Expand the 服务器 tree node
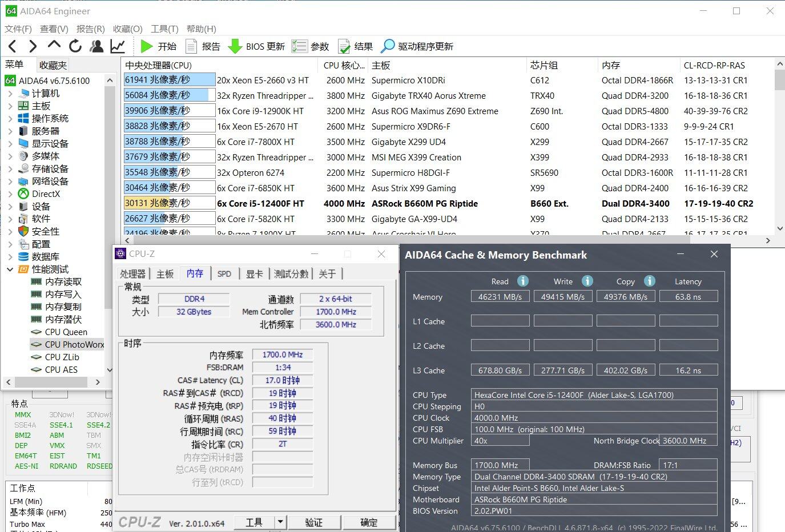Image resolution: width=785 pixels, height=532 pixels. (x=10, y=131)
